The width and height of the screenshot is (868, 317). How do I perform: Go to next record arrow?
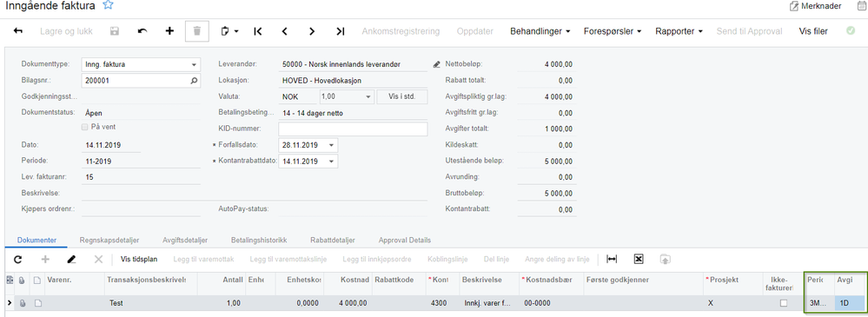312,31
